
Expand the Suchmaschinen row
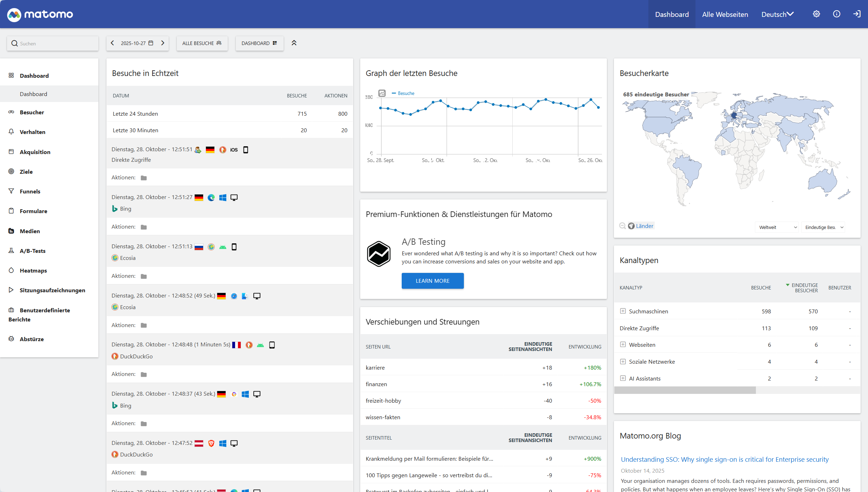623,311
